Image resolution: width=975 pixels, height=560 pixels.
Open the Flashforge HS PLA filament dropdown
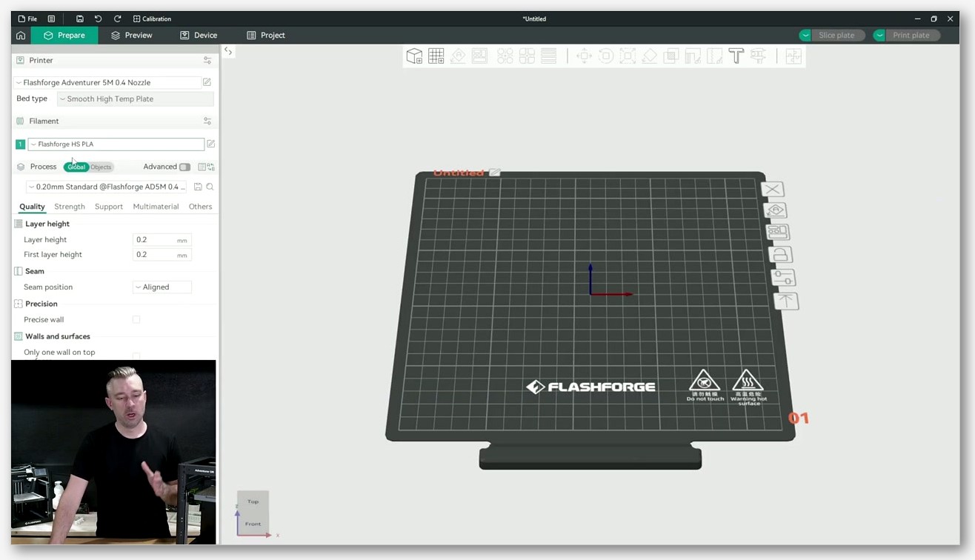[116, 144]
